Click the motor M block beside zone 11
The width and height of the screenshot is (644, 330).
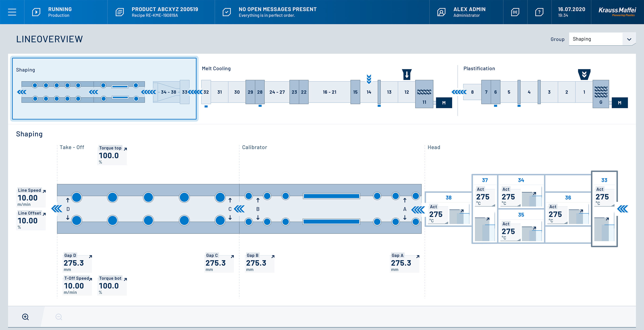coord(444,103)
